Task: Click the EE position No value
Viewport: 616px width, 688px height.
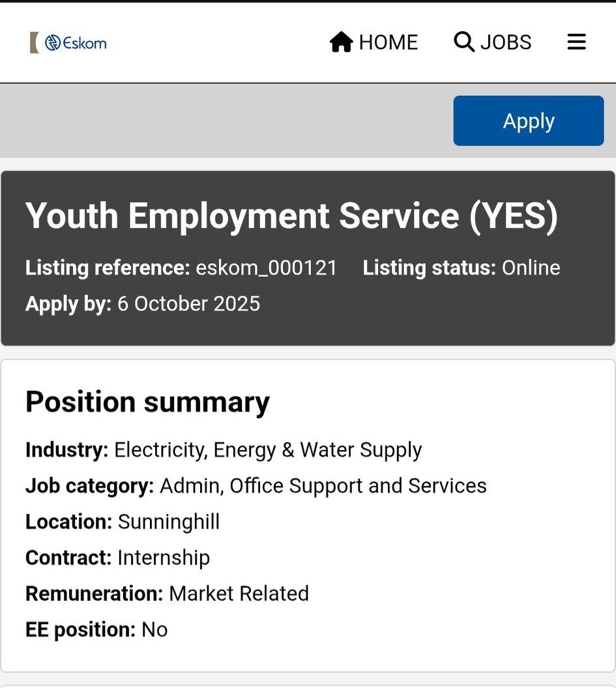Action: [x=154, y=630]
